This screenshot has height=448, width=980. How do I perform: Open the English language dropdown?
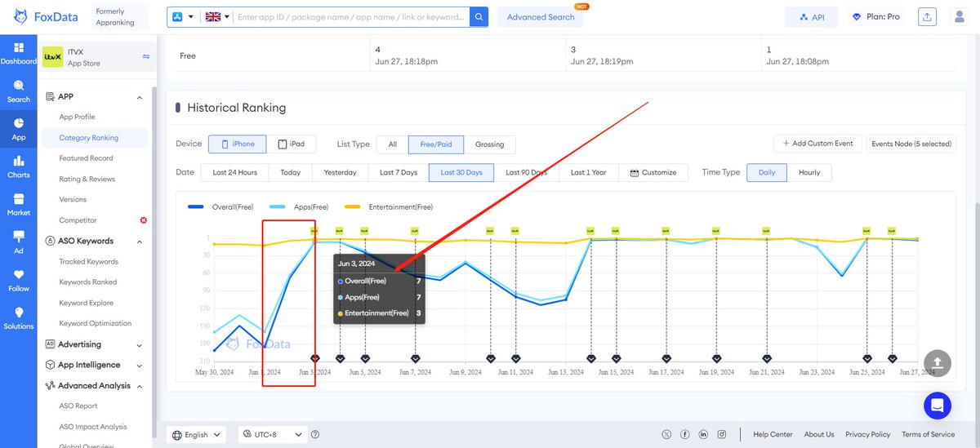tap(196, 435)
